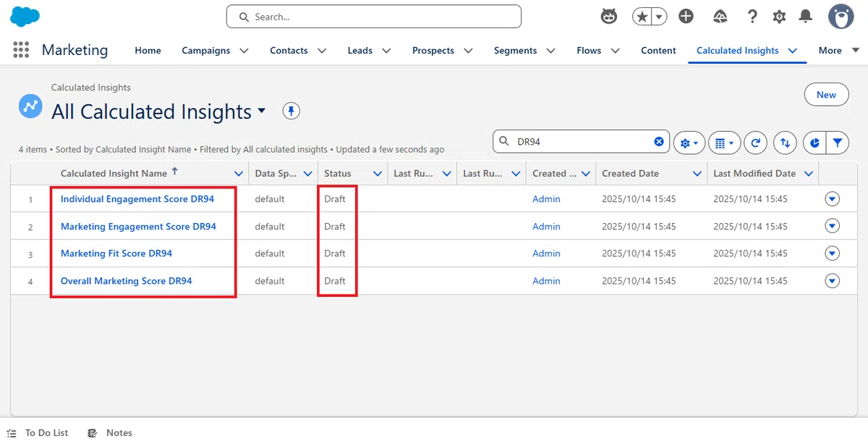Show the charts panel
The height and width of the screenshot is (446, 868).
[x=814, y=143]
